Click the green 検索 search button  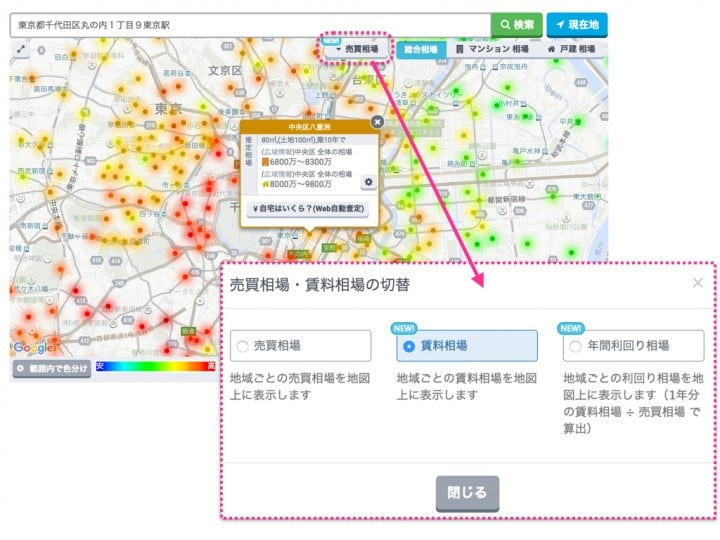click(x=516, y=24)
